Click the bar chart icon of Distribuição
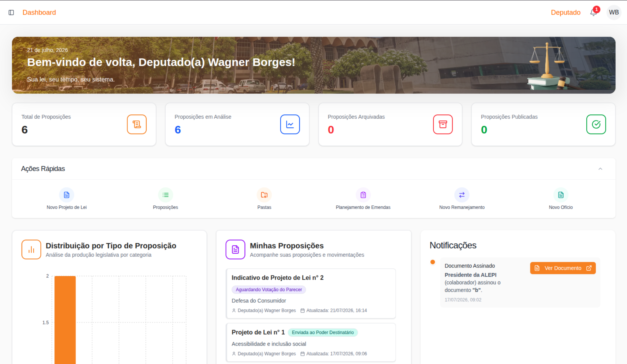This screenshot has width=627, height=364. coord(31,249)
